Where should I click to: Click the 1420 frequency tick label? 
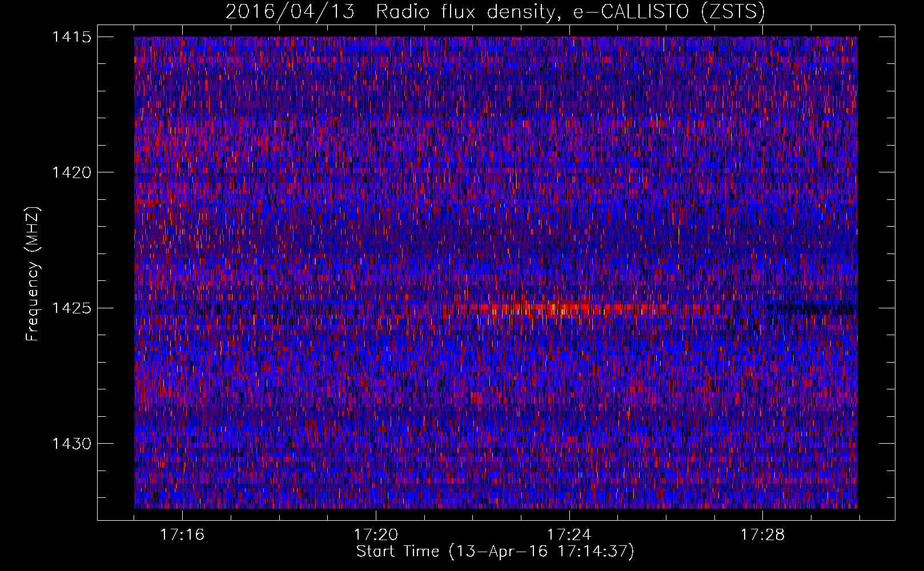[71, 172]
